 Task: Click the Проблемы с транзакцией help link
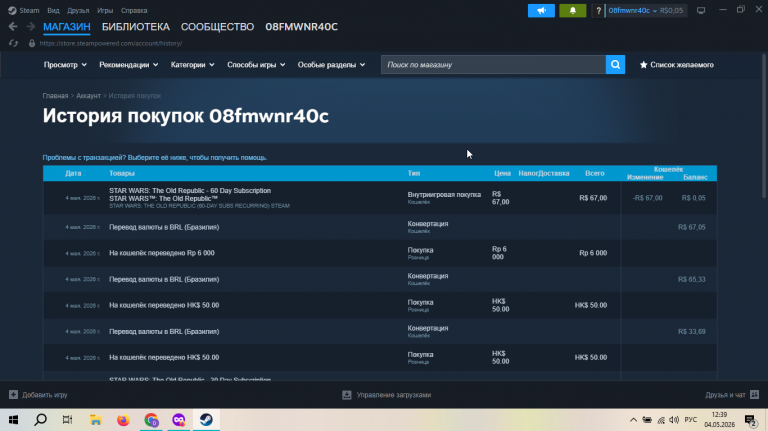tap(155, 158)
